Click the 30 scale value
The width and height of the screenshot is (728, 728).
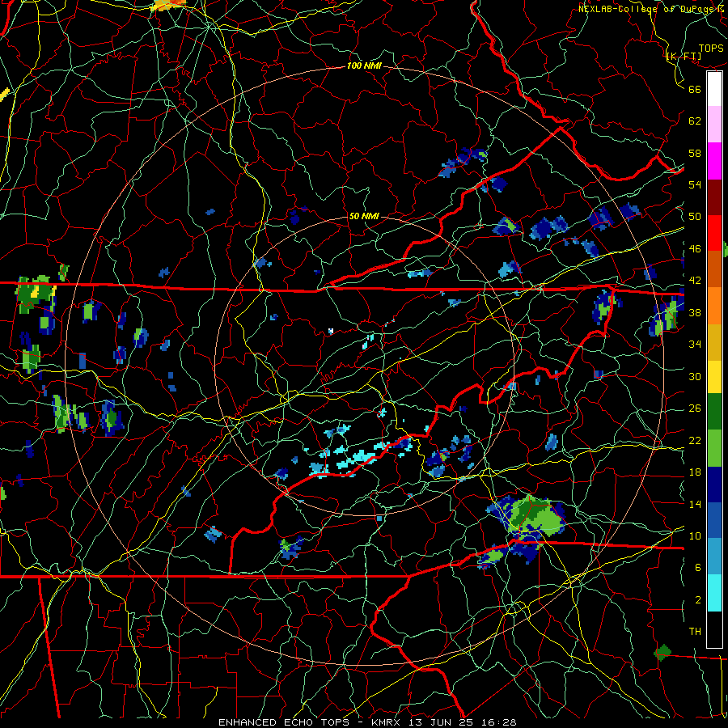[x=695, y=376]
